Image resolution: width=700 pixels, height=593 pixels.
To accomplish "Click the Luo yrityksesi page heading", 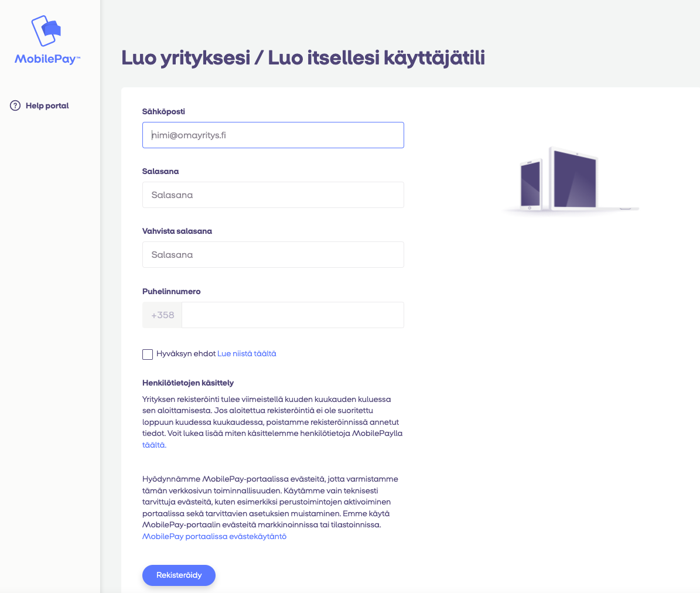I will [303, 57].
